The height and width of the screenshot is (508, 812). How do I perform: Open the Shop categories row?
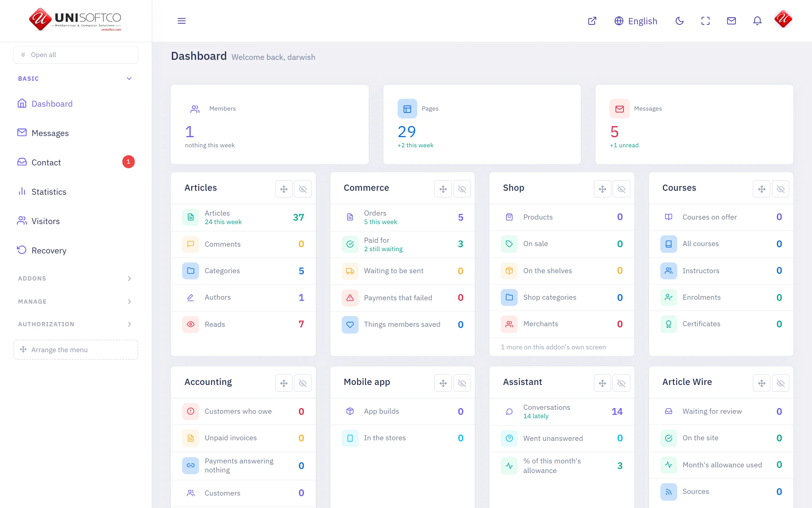coord(562,297)
